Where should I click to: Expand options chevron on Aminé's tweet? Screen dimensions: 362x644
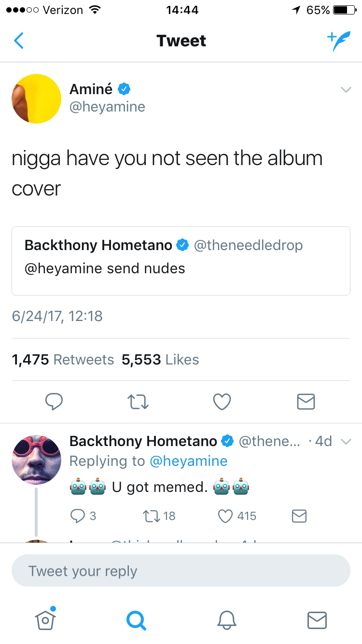pyautogui.click(x=346, y=90)
